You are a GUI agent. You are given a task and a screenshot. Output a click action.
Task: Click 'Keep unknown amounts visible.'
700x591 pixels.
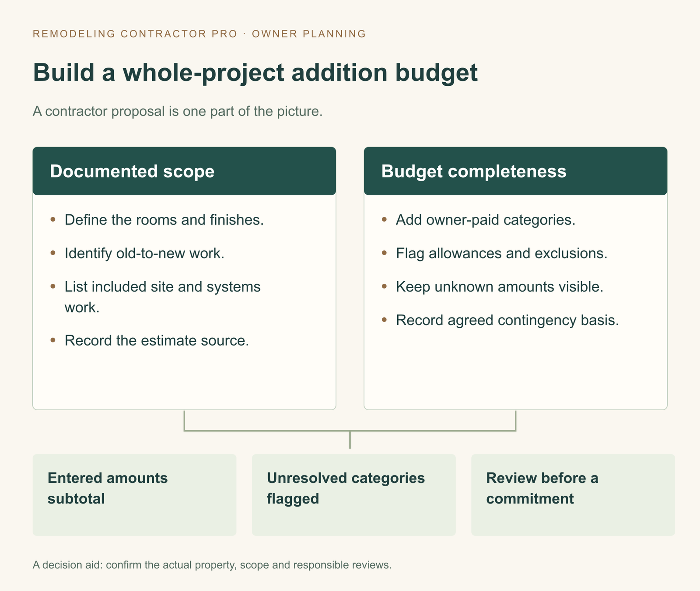[500, 287]
